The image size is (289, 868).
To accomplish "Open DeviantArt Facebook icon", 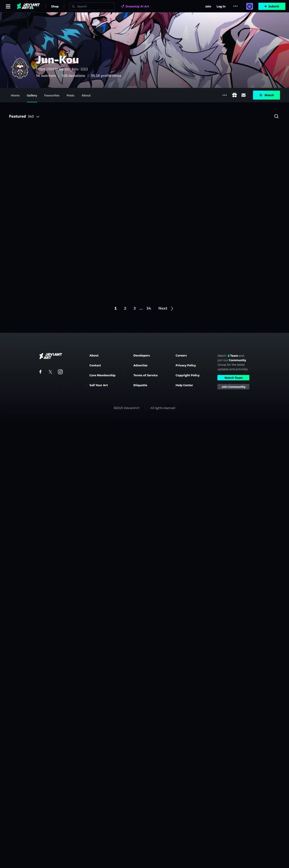I will [x=40, y=372].
